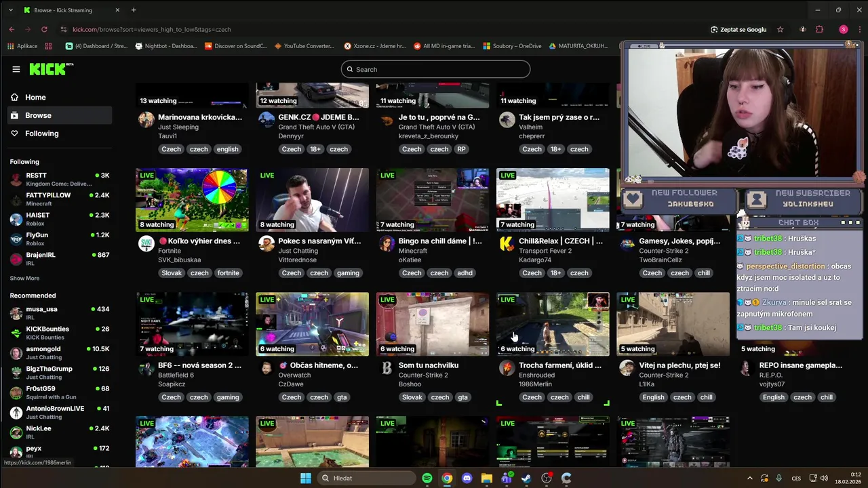868x488 pixels.
Task: Click Fr0stG59 channel avatar
Action: coord(16,392)
